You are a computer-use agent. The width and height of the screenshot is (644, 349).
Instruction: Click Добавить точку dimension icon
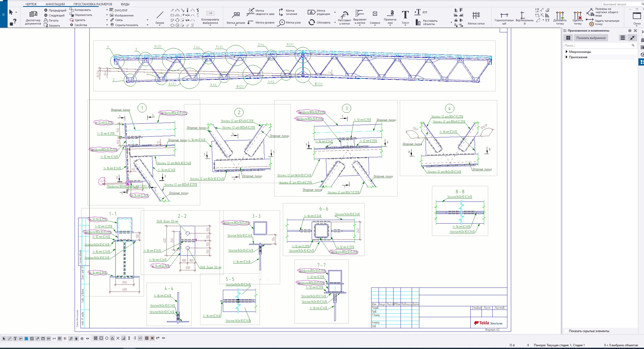click(560, 15)
